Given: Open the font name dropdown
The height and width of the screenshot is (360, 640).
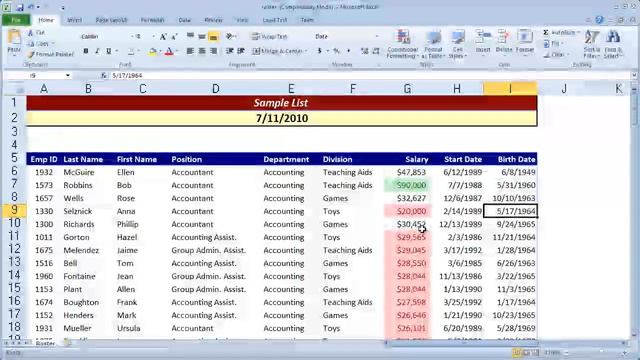Looking at the screenshot, I should (131, 37).
